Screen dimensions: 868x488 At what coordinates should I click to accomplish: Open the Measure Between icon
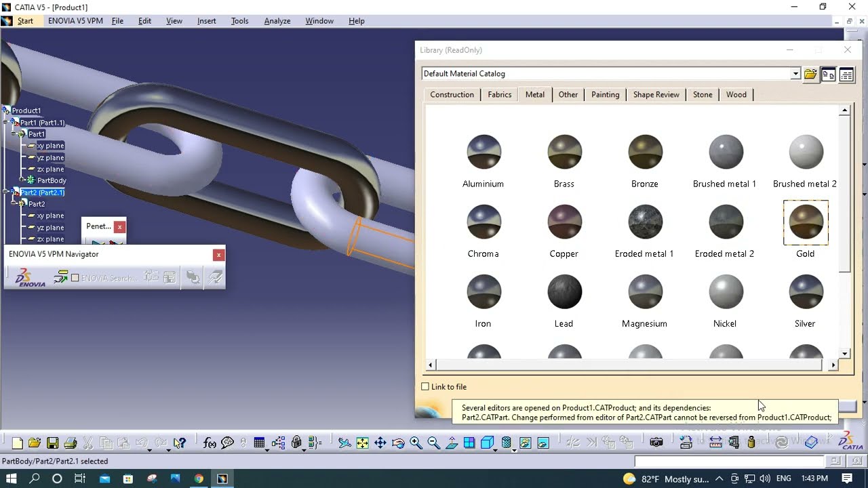pyautogui.click(x=715, y=443)
